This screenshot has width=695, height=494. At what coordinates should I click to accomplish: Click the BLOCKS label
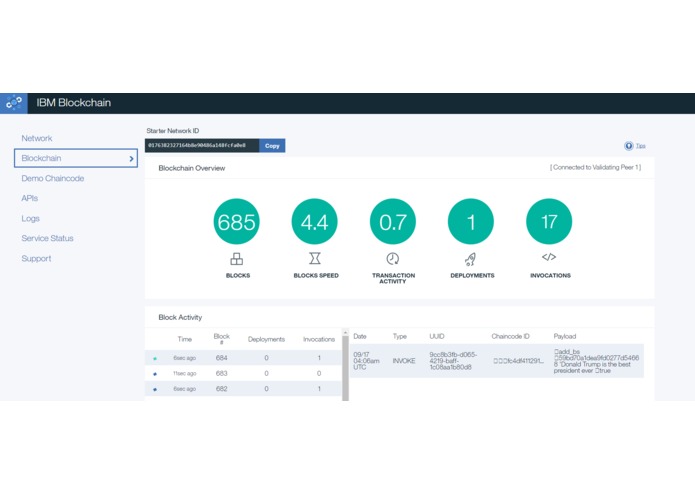pos(238,276)
